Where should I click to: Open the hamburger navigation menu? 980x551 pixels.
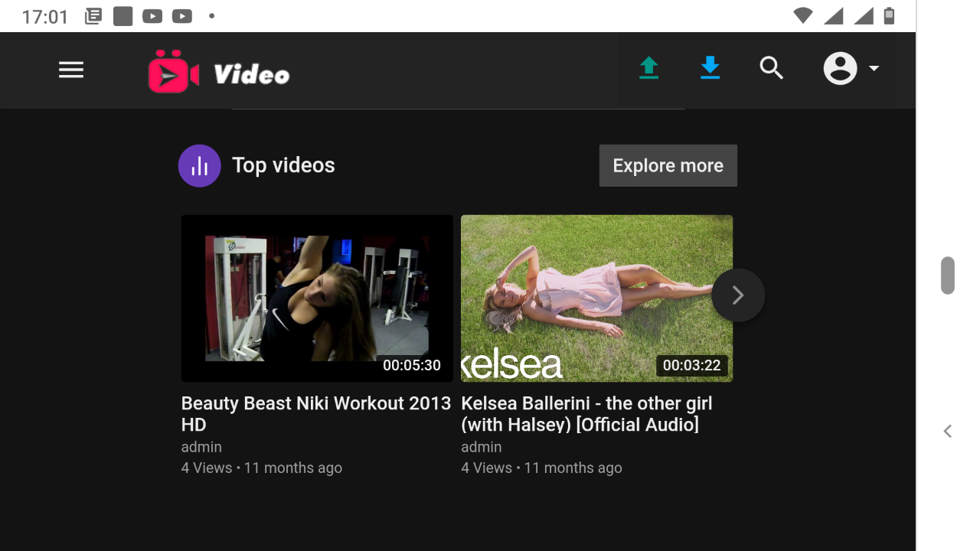pos(71,70)
